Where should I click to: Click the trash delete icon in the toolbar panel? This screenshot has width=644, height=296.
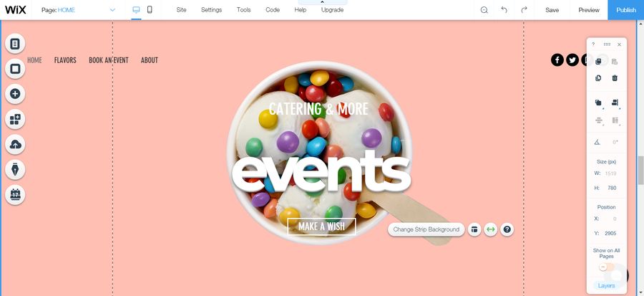coord(615,77)
